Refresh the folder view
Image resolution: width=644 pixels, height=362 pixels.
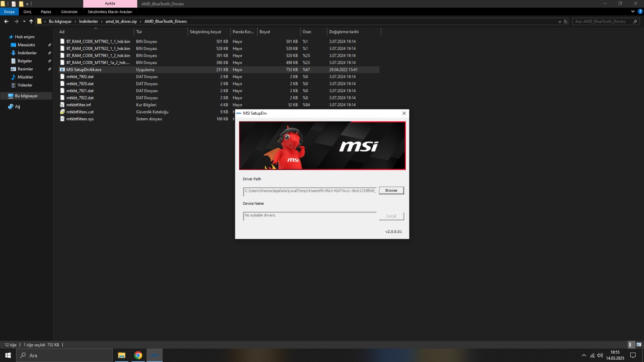click(x=566, y=21)
